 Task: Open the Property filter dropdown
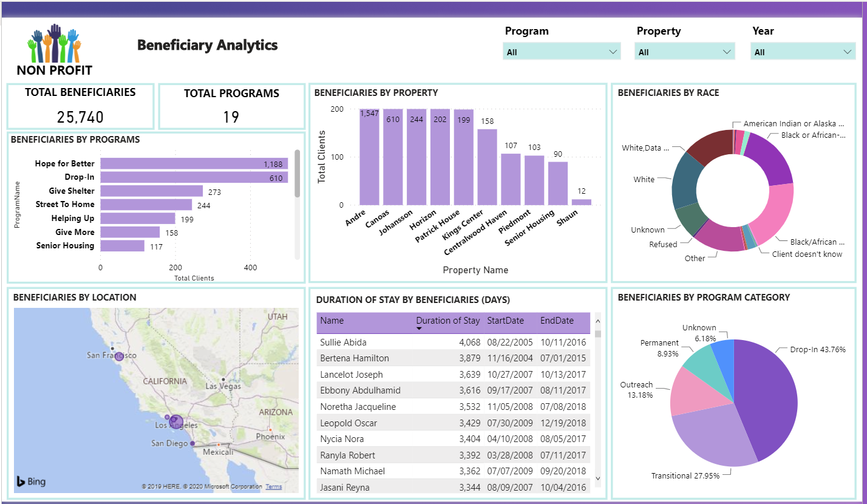pyautogui.click(x=684, y=52)
